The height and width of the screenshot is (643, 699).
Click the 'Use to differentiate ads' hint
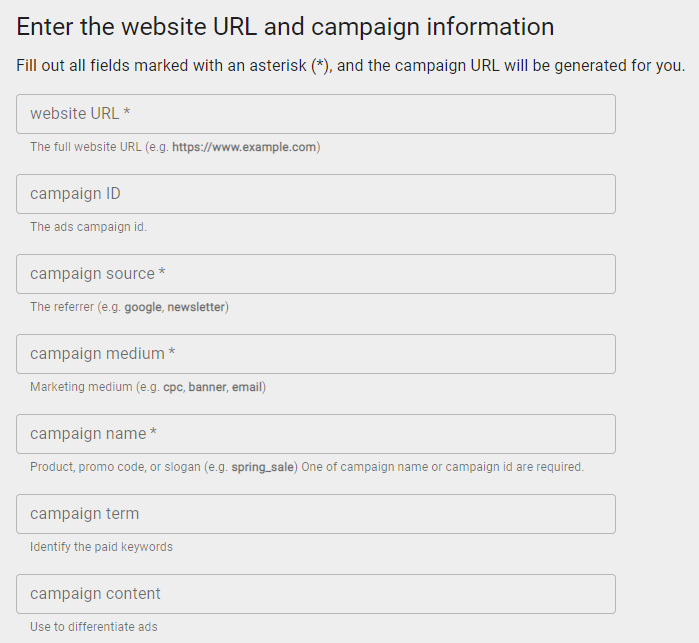point(94,627)
